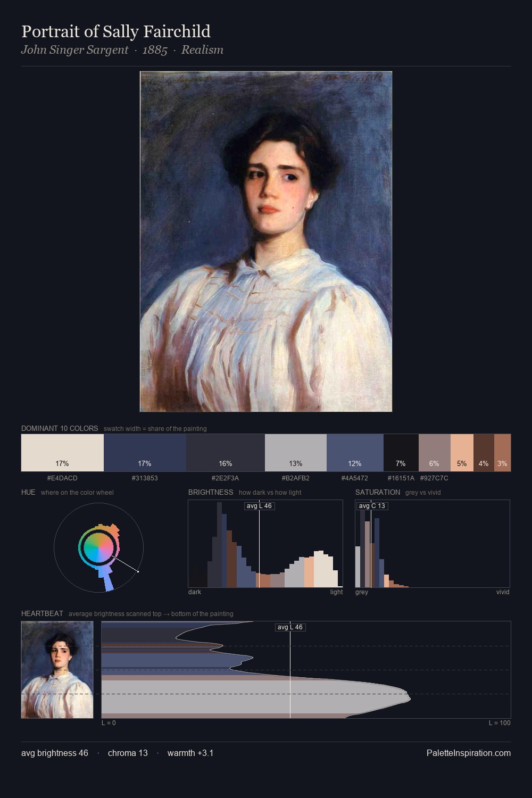532x798 pixels.
Task: Click 'chroma 13' in footer
Action: tap(128, 753)
